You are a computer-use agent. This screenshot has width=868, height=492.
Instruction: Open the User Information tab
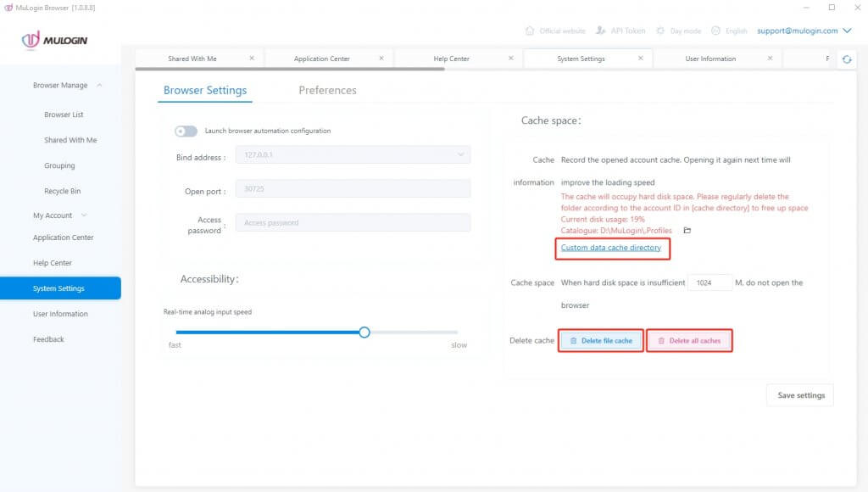710,59
